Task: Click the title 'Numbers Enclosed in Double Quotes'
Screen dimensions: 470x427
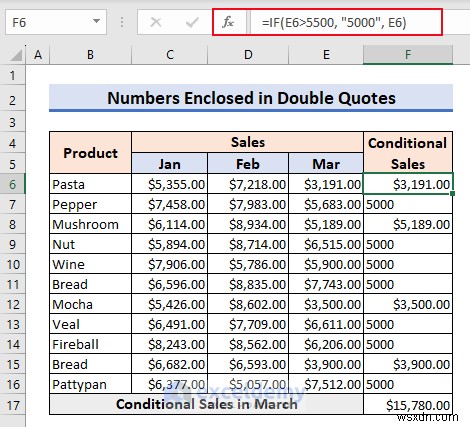Action: (x=251, y=98)
